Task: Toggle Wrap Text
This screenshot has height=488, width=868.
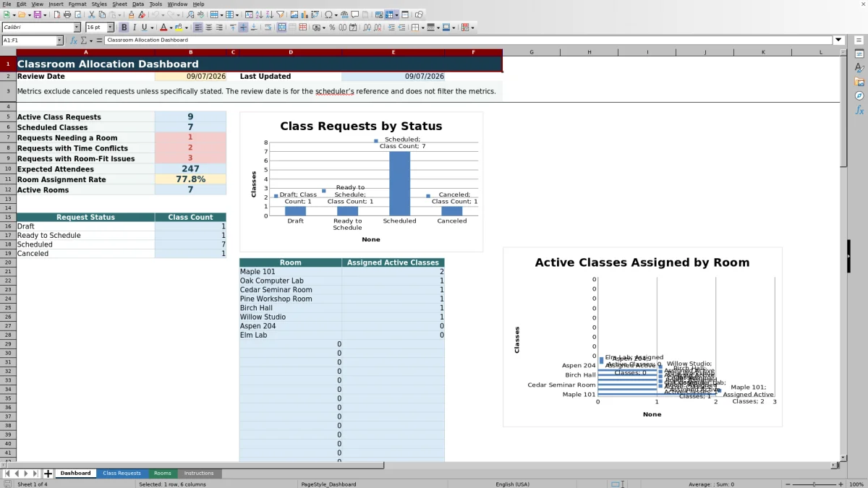Action: click(x=268, y=27)
